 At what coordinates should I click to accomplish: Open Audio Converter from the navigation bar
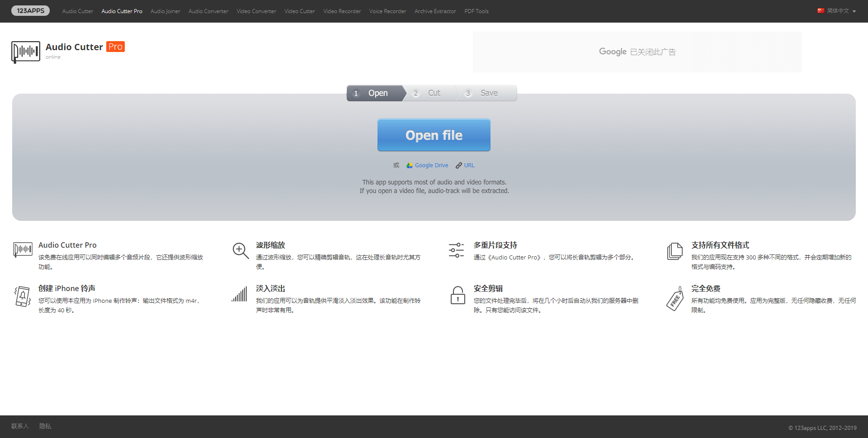coord(208,11)
